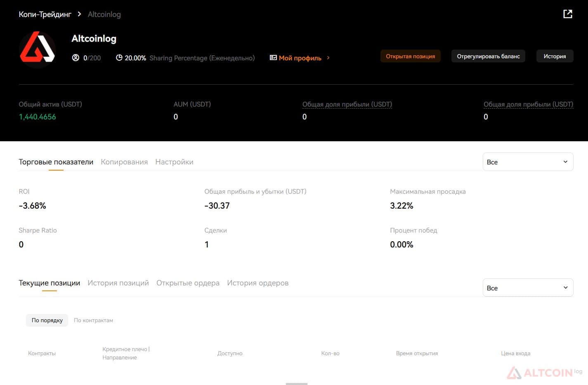This screenshot has width=588, height=385.
Task: Click the Кредитное плечо | Направление column header
Action: click(x=126, y=353)
